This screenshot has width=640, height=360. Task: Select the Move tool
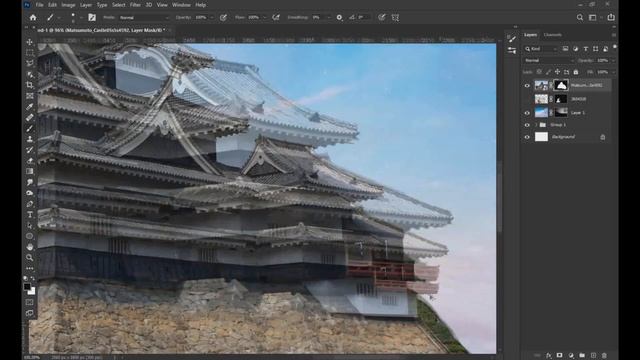point(30,42)
